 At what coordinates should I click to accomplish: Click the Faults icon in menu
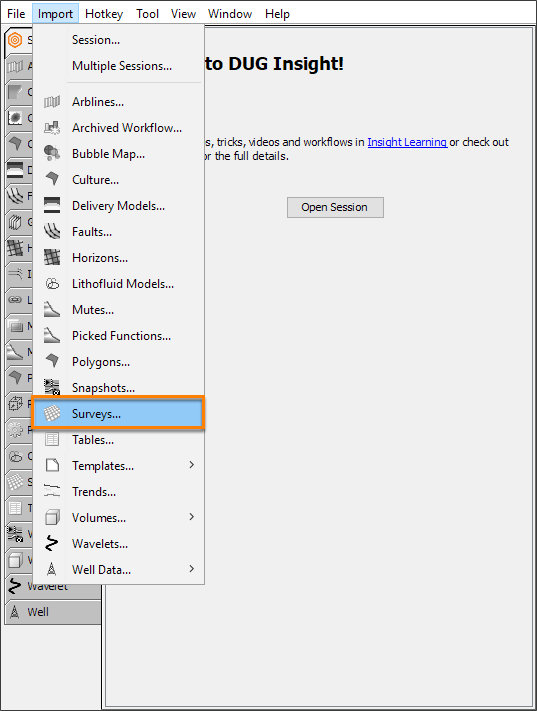pyautogui.click(x=52, y=232)
